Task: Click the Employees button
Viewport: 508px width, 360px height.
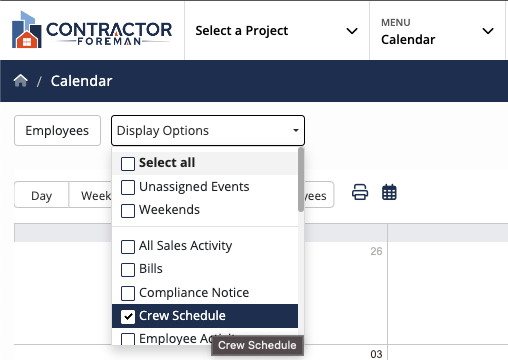Action: click(57, 131)
